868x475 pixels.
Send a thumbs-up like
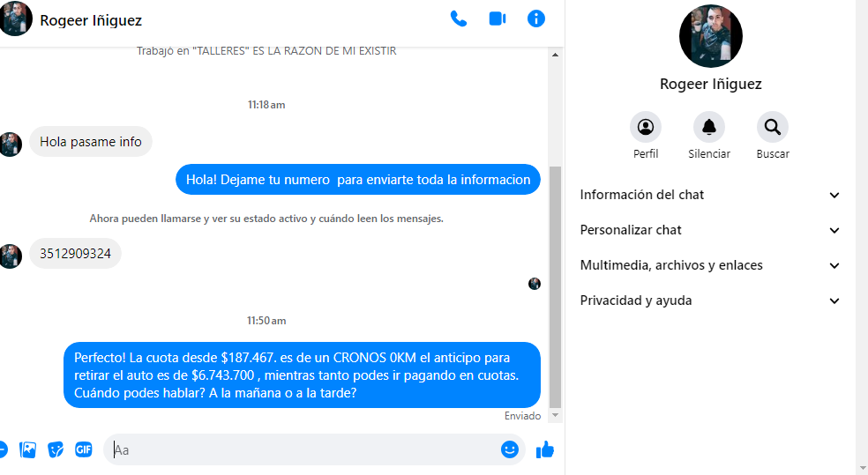pyautogui.click(x=545, y=449)
